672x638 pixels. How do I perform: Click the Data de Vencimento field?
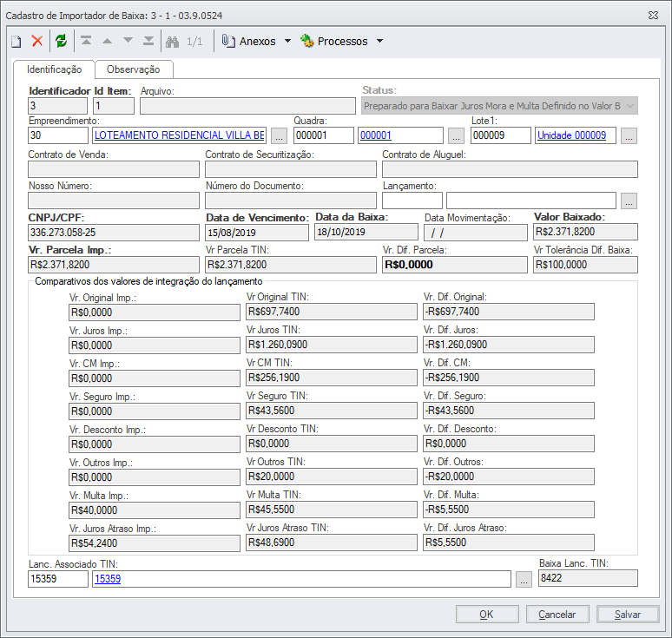point(257,233)
